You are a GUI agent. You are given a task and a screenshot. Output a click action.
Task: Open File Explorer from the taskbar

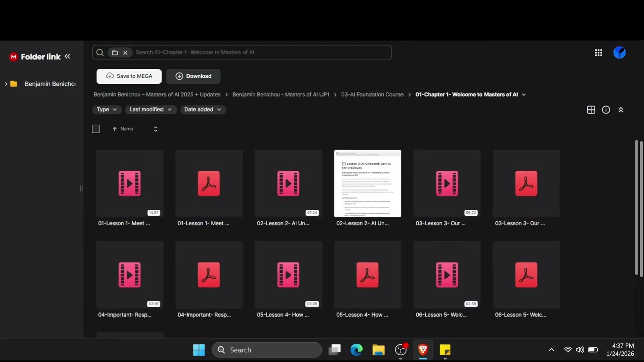click(379, 350)
